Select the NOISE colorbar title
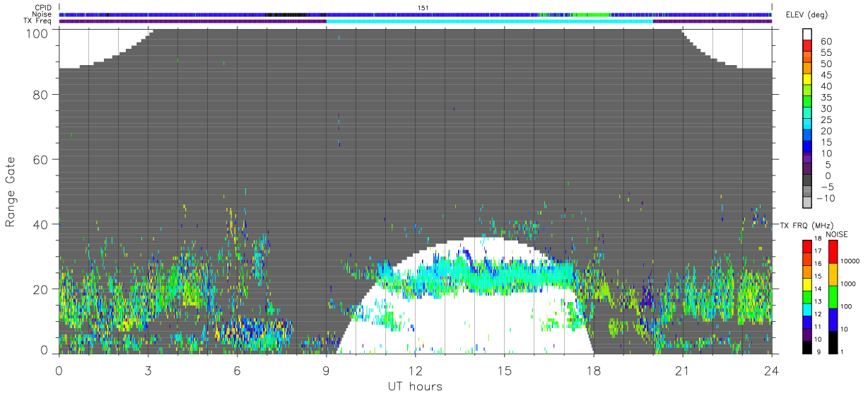 [x=836, y=234]
